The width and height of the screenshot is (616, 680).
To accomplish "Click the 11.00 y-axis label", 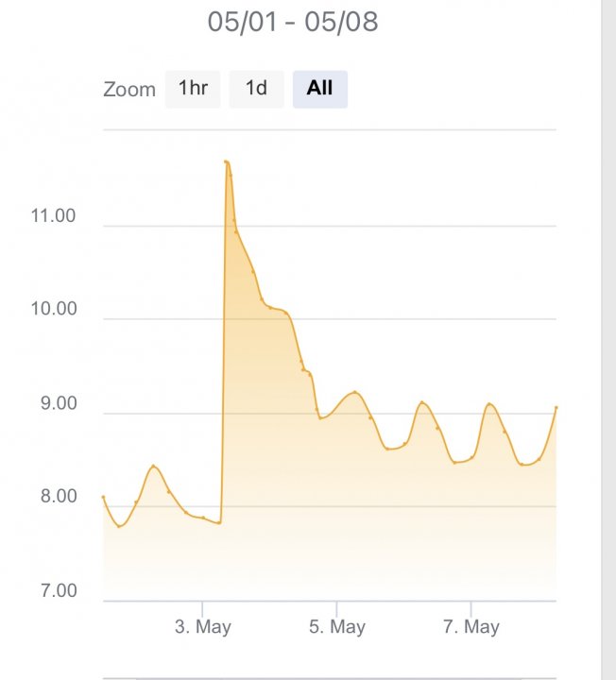I will [53, 216].
